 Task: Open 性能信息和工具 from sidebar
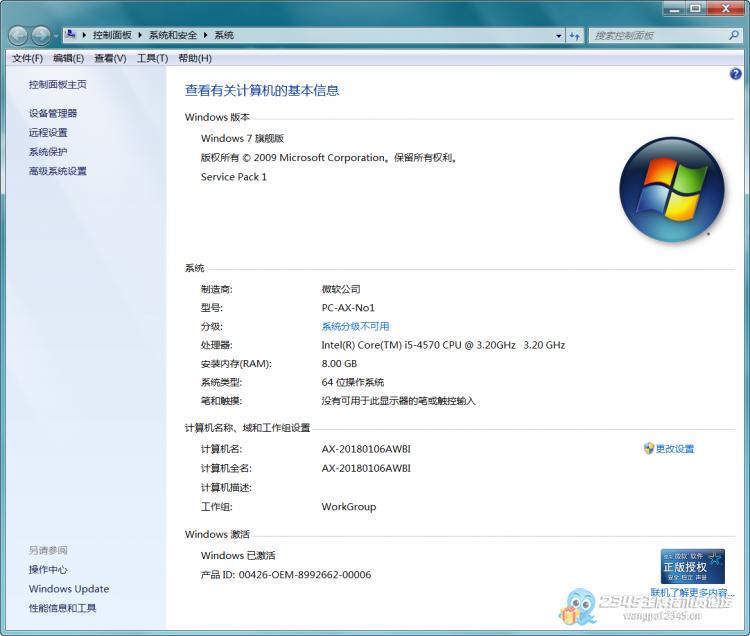coord(62,608)
